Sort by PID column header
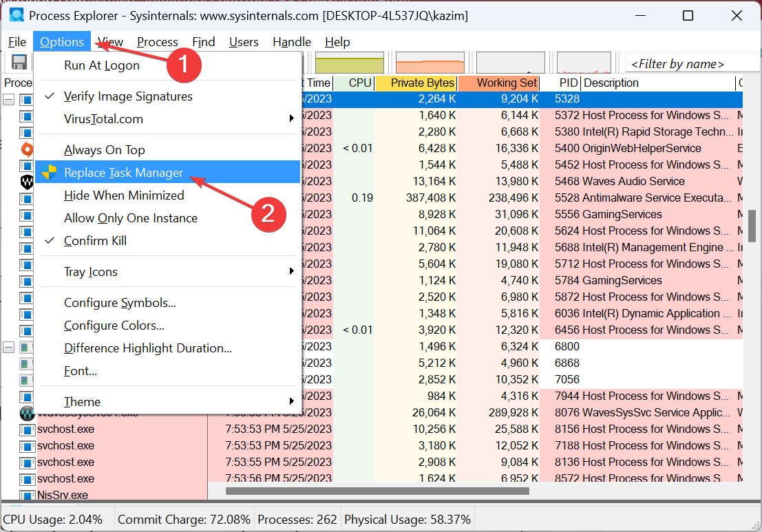The width and height of the screenshot is (762, 532). (x=561, y=83)
